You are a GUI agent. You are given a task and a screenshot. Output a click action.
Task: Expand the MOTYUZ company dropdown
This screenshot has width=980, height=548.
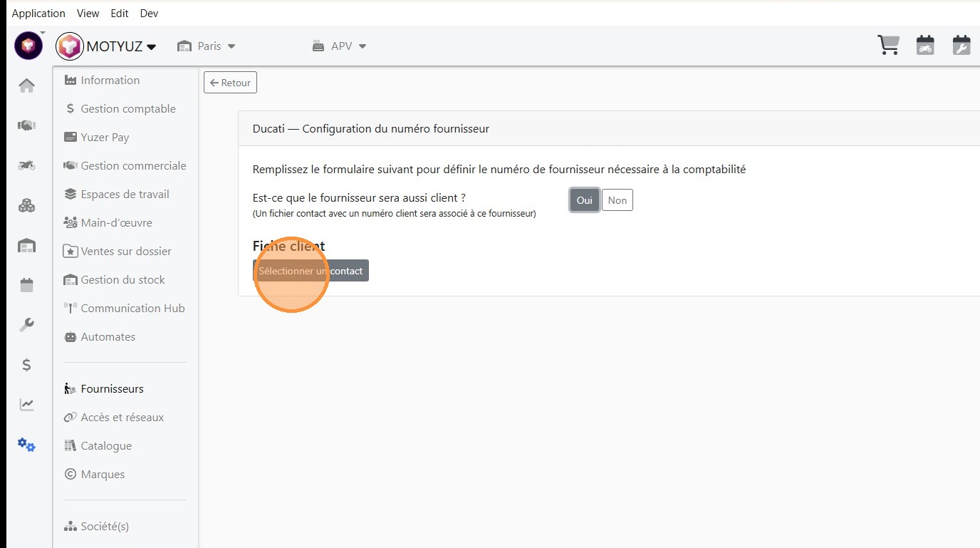click(120, 46)
